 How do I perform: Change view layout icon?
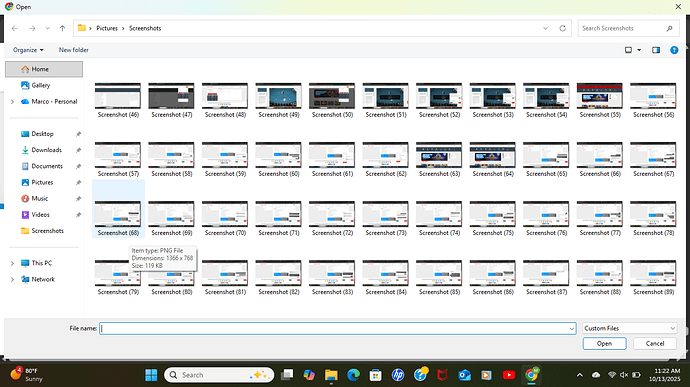[x=628, y=50]
